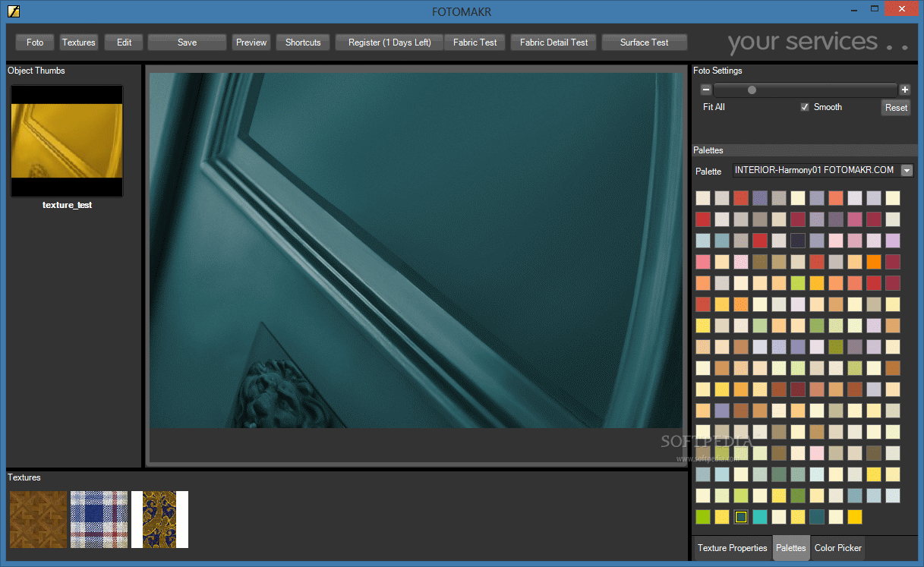The height and width of the screenshot is (567, 924).
Task: Click the Fit All label
Action: (714, 107)
